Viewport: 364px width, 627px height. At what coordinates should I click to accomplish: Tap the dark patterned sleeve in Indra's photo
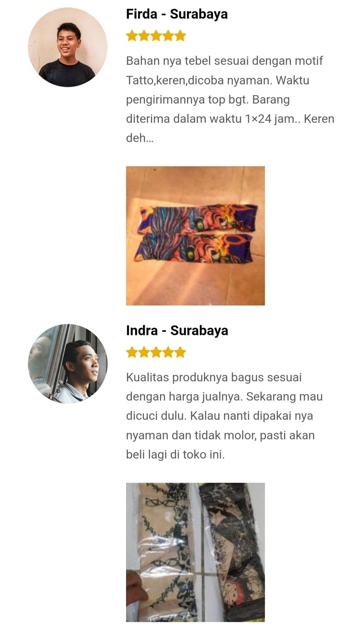(x=232, y=552)
